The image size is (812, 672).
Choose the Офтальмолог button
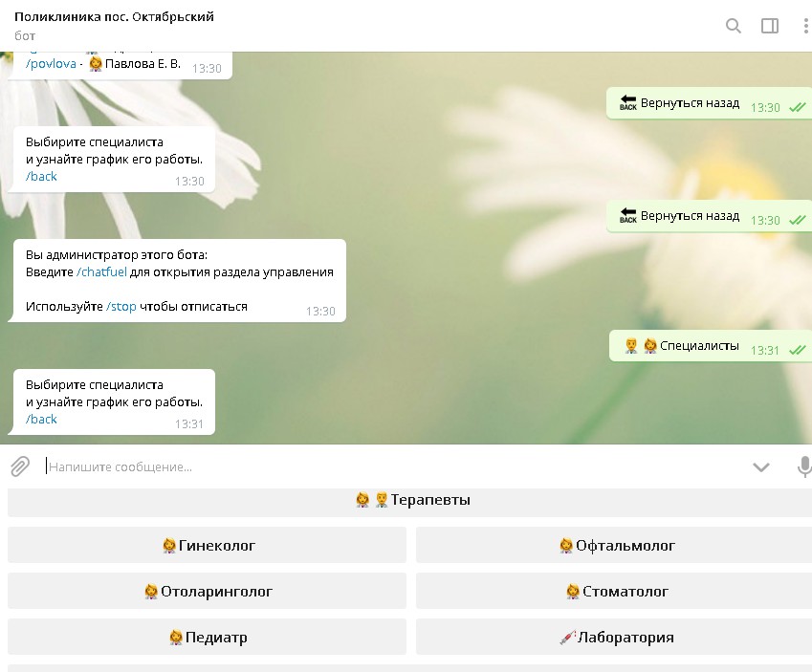[x=614, y=545]
